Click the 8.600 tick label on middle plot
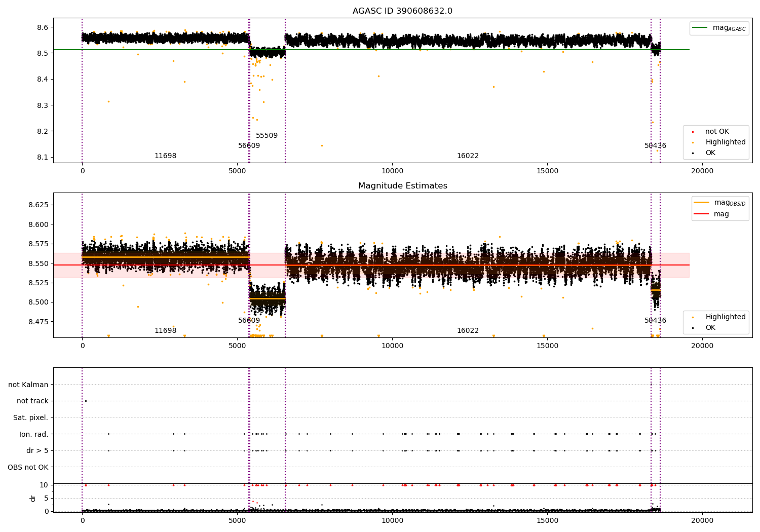Screen dimensions: 760x532 click(x=38, y=224)
